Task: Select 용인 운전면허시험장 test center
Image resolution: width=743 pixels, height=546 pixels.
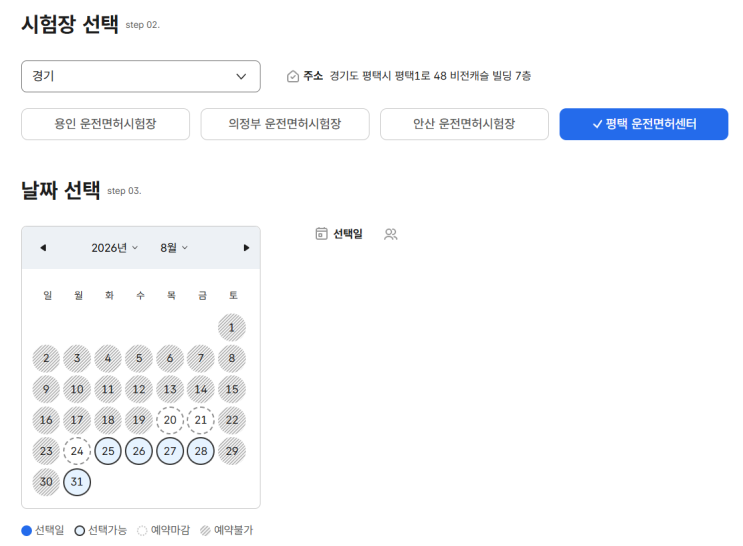Action: pos(105,124)
